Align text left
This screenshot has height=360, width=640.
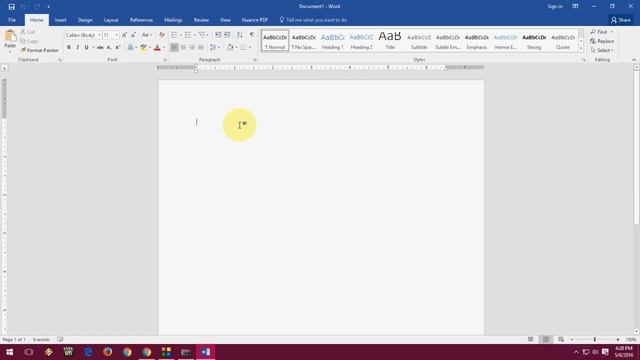tap(174, 48)
